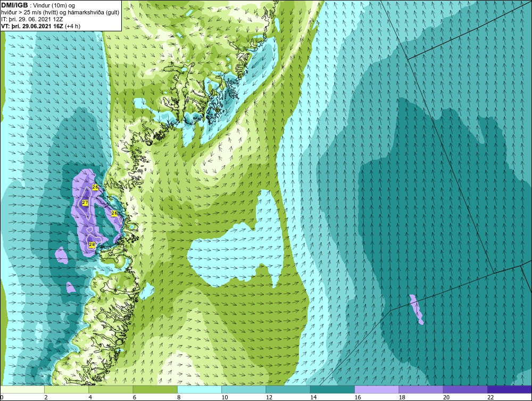This screenshot has width=532, height=401.
Task: Click the legend scale value '12'
Action: [269, 398]
